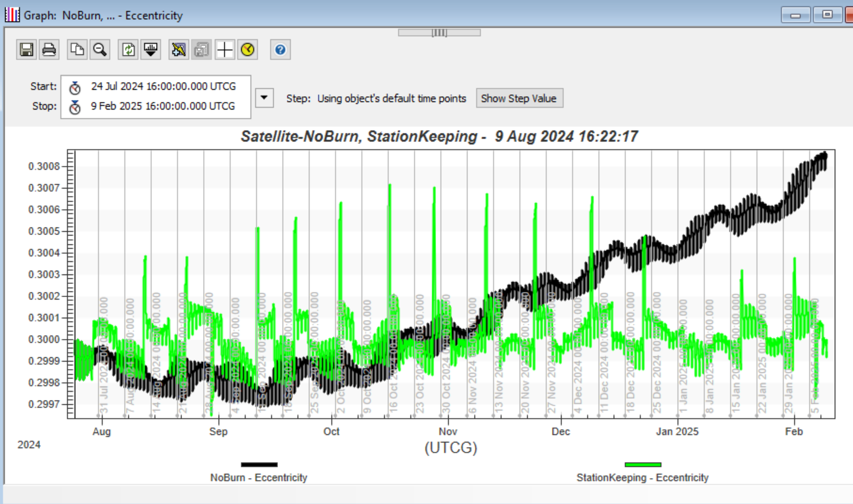Click 'Using object's default time points' text
Viewport: 853px width, 504px height.
click(x=392, y=99)
